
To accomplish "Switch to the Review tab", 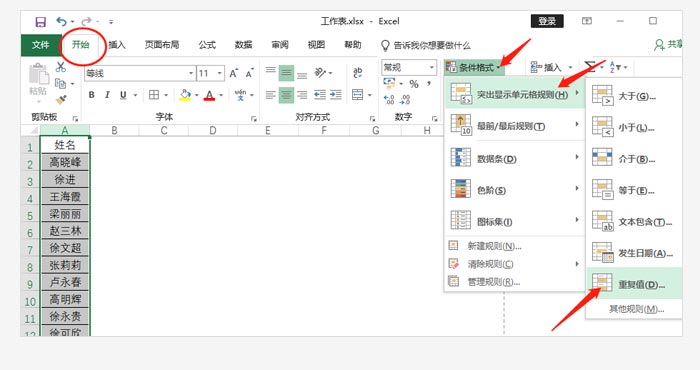I will coord(280,45).
